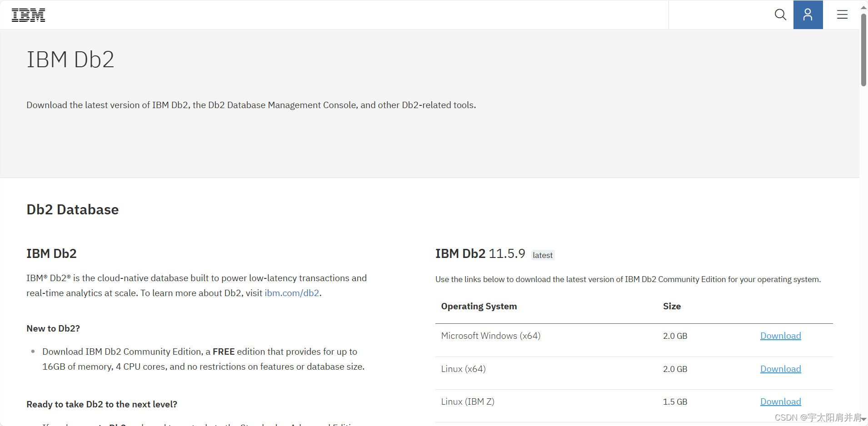Click the 'New to Db2?' heading

pyautogui.click(x=53, y=328)
